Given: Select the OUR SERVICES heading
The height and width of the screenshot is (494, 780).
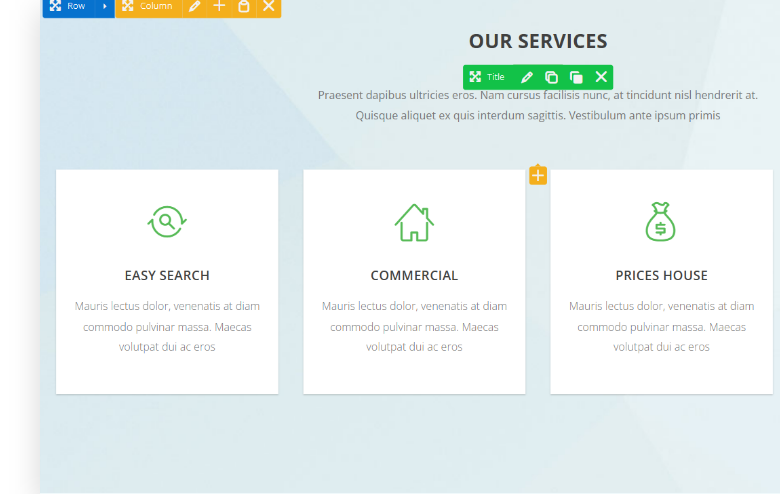Looking at the screenshot, I should pos(538,41).
